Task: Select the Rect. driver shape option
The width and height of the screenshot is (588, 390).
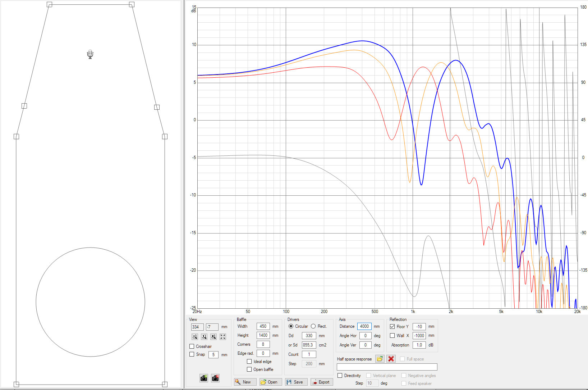Action: tap(313, 326)
